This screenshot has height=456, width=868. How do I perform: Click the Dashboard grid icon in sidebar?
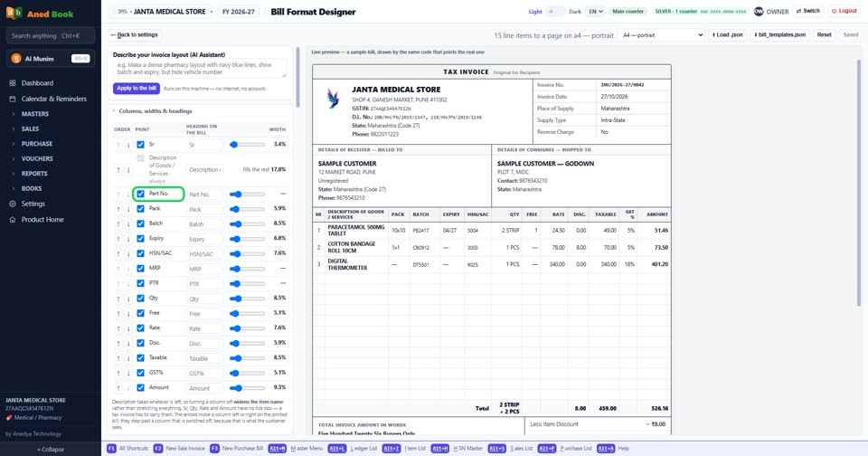[12, 83]
